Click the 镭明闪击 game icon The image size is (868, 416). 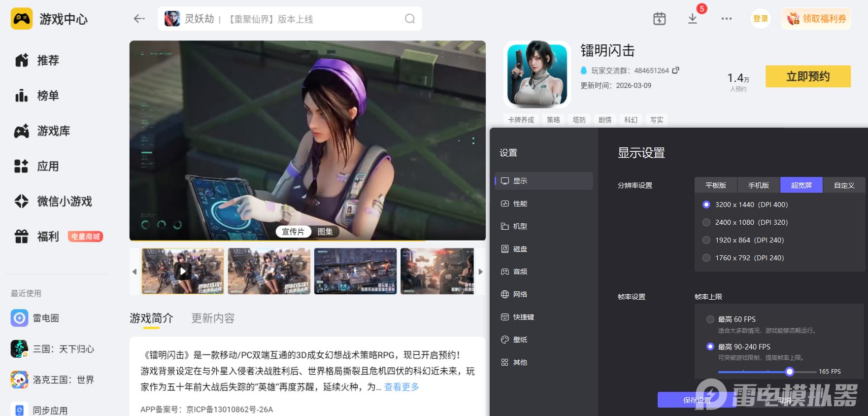(x=537, y=74)
